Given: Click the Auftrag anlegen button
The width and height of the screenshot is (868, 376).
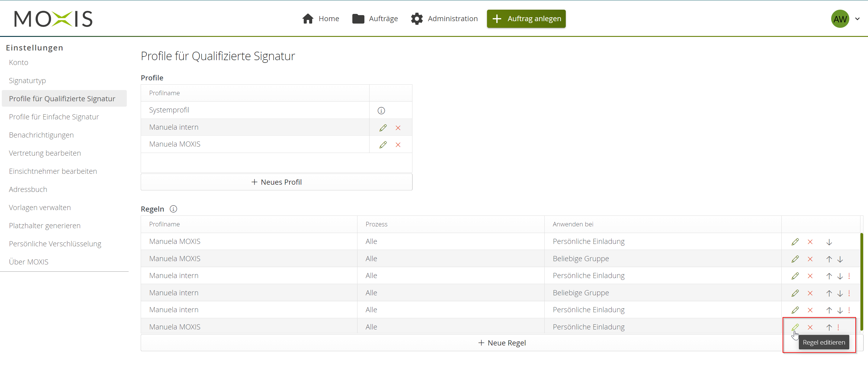Looking at the screenshot, I should pyautogui.click(x=526, y=19).
